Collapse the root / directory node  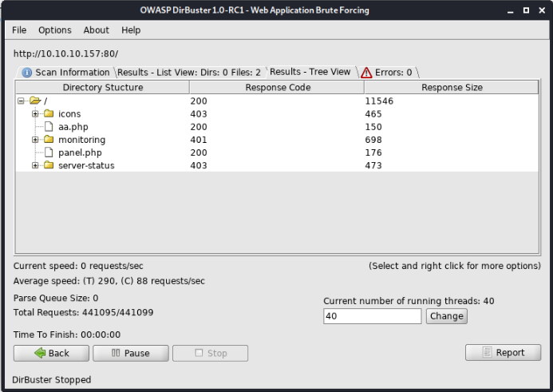pos(21,101)
